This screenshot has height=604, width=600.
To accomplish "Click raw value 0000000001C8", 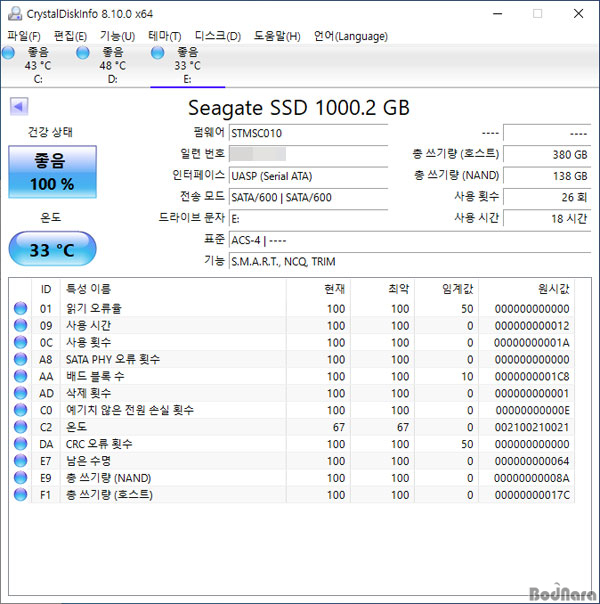I will coord(532,376).
